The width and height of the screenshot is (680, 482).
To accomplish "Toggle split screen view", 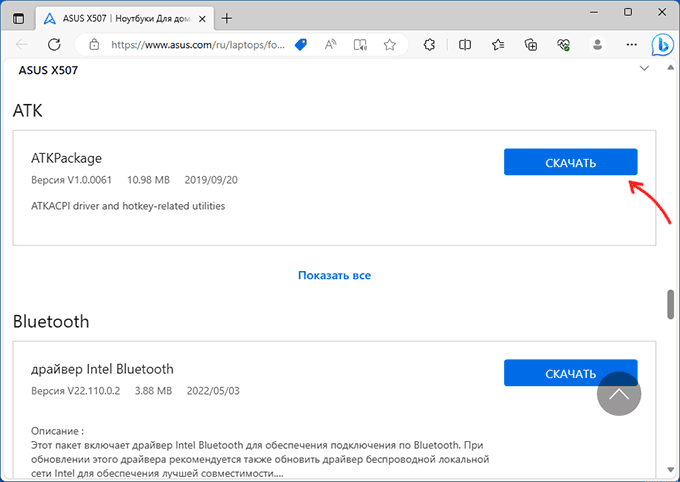I will [x=465, y=44].
